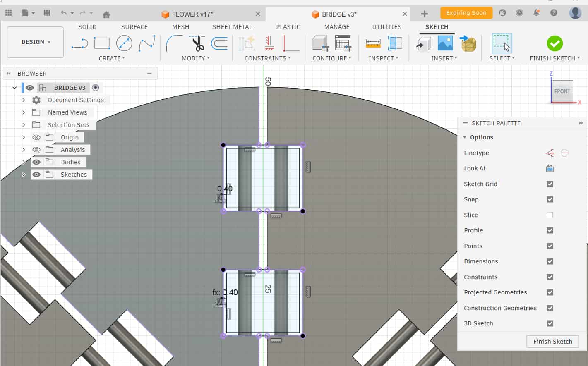Click the Measure tool in Inspect
Screen dimensions: 588x366
[x=373, y=43]
